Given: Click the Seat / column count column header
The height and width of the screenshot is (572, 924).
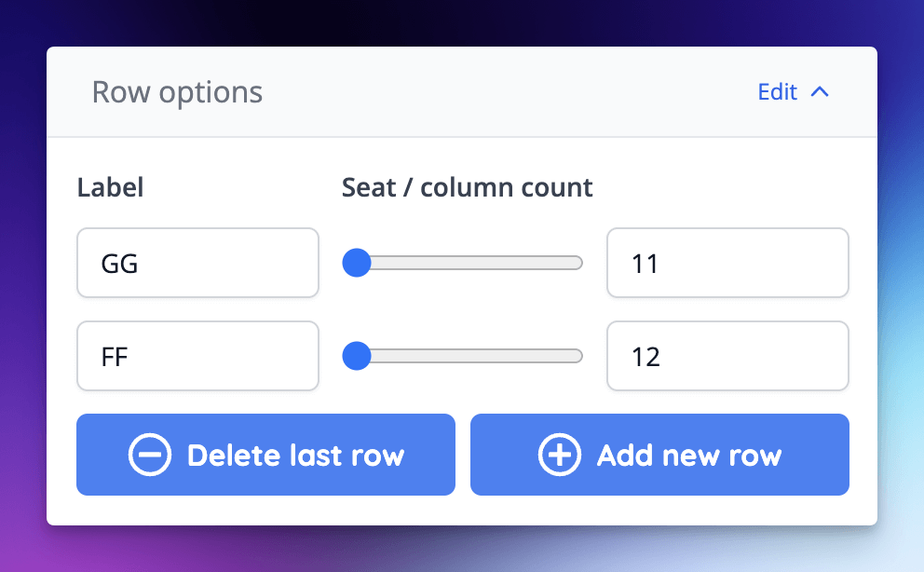Looking at the screenshot, I should [467, 187].
